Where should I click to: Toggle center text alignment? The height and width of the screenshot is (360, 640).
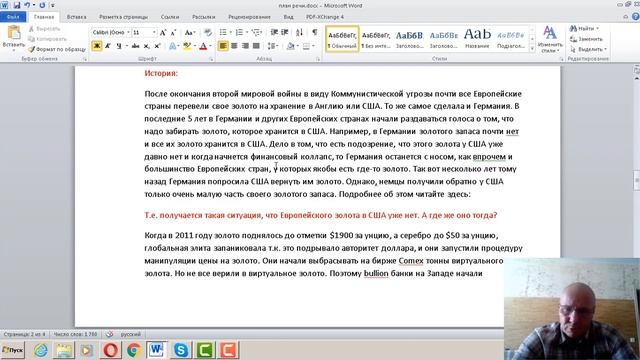coord(234,46)
